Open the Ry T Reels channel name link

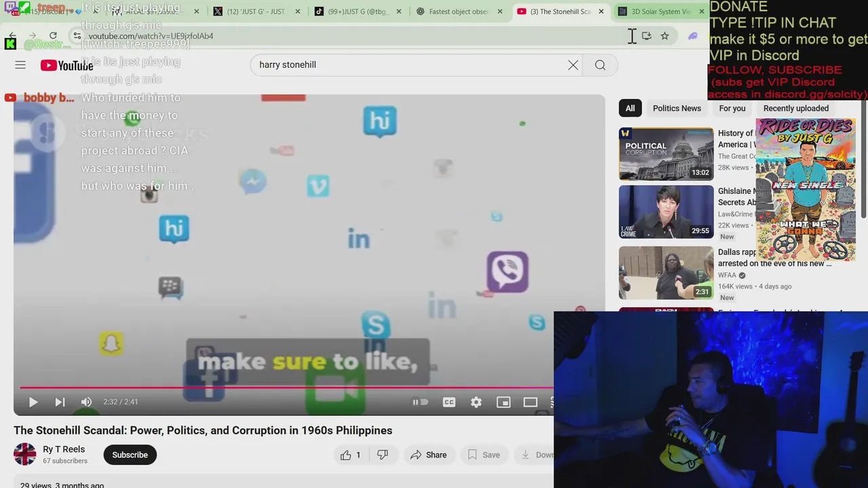(64, 449)
